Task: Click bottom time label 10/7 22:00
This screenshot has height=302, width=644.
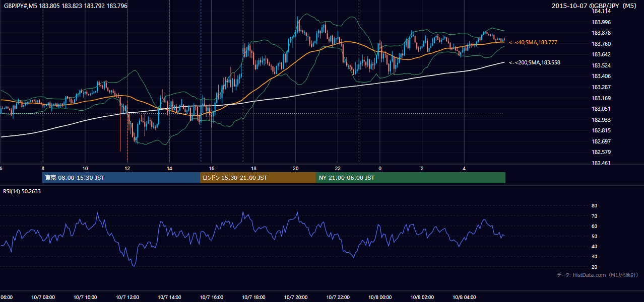Action: pos(338,297)
